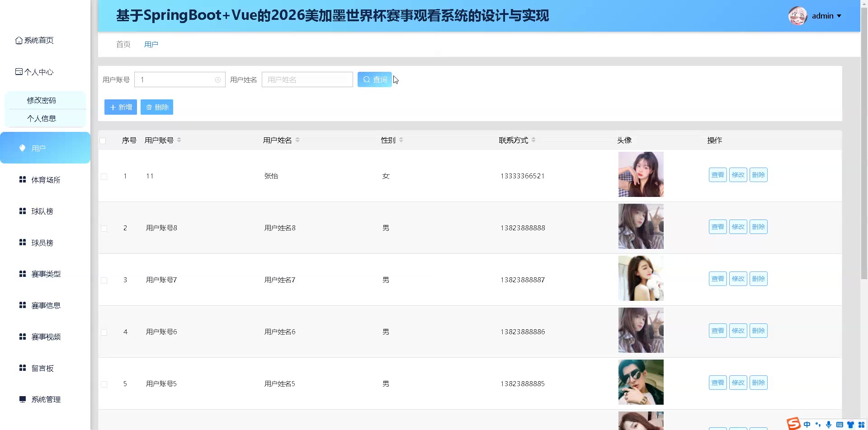Focus the 用户账号 search input
868x430 pixels.
180,79
